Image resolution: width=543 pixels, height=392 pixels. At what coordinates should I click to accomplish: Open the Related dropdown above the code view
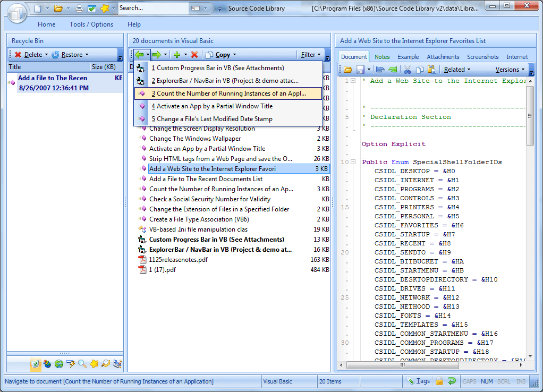(455, 70)
